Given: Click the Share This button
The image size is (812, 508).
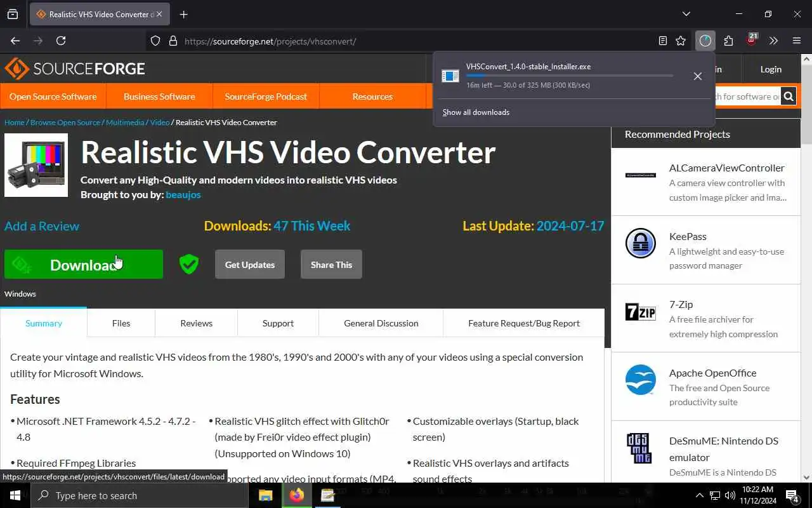Looking at the screenshot, I should point(331,265).
